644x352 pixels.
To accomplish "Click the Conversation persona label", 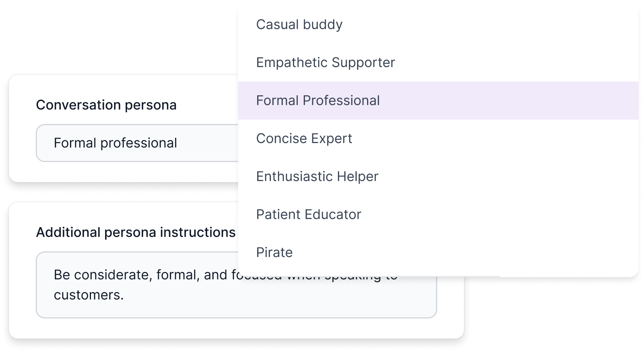I will [x=106, y=105].
